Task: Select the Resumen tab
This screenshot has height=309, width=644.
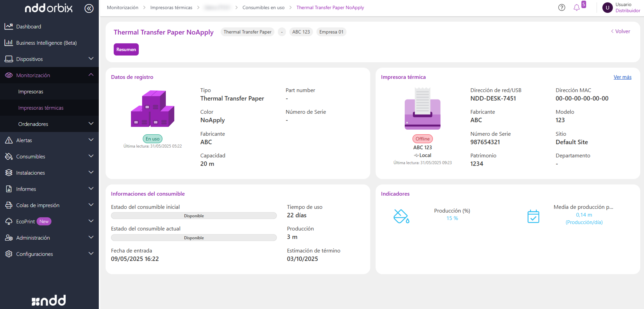Action: [x=126, y=50]
